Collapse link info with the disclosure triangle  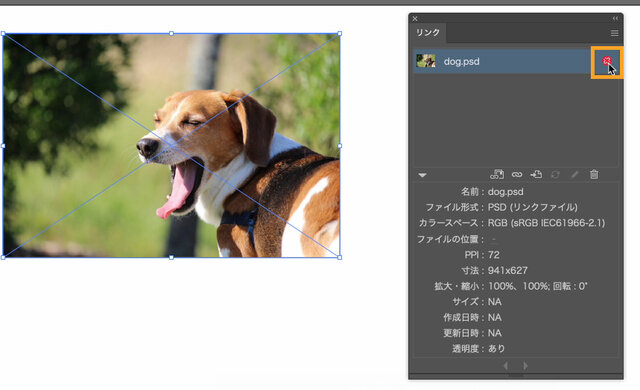pos(422,175)
